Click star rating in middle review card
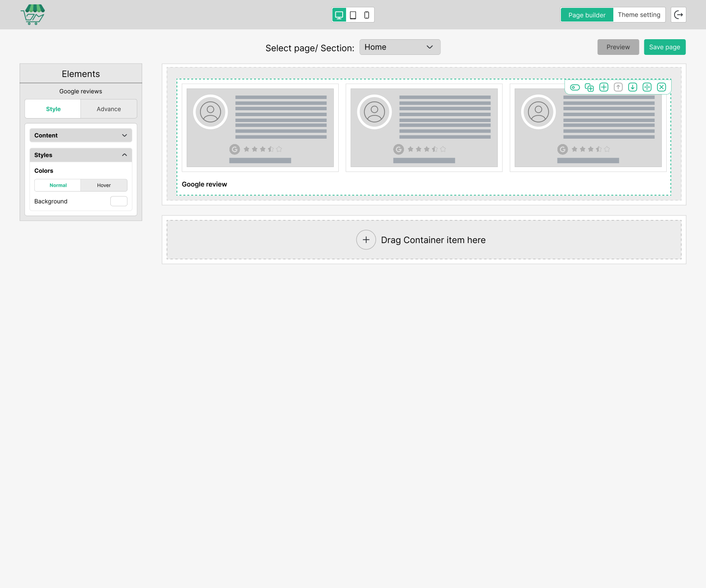The height and width of the screenshot is (588, 706). 427,149
